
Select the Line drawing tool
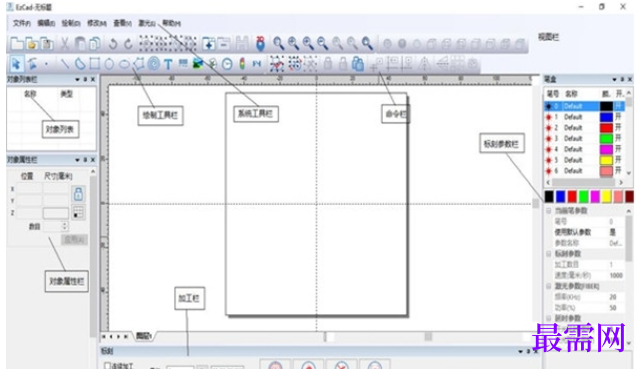(x=64, y=64)
